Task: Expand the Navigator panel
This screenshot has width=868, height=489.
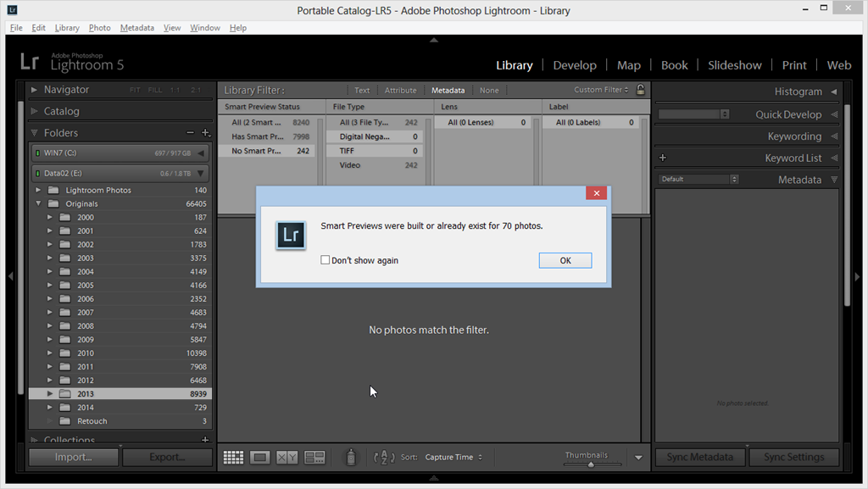Action: [34, 90]
